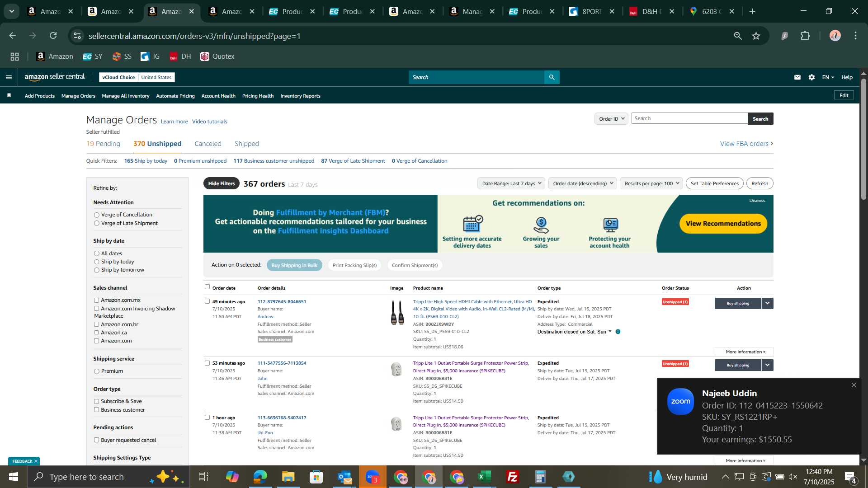This screenshot has height=488, width=868.
Task: Expand Buy shipping arrow for order 111-3477556-7113854
Action: tap(767, 365)
